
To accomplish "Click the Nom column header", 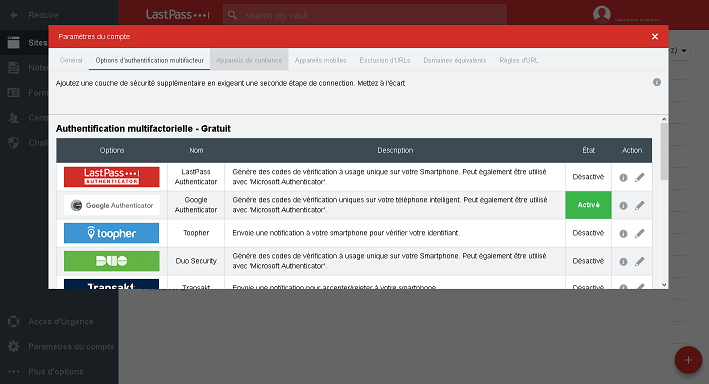I will pyautogui.click(x=196, y=150).
